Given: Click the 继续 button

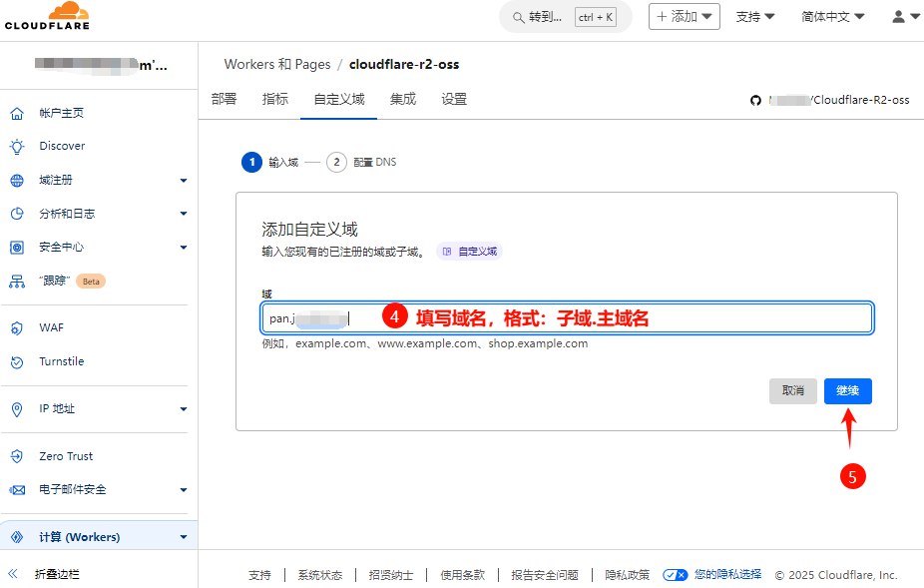Looking at the screenshot, I should click(x=847, y=391).
